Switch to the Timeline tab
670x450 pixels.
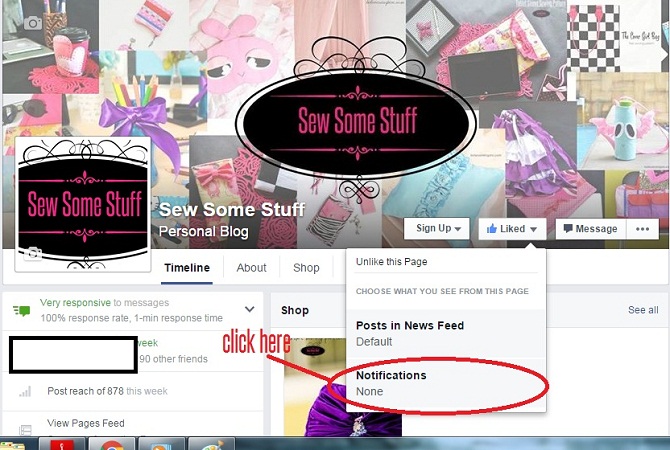pos(187,268)
